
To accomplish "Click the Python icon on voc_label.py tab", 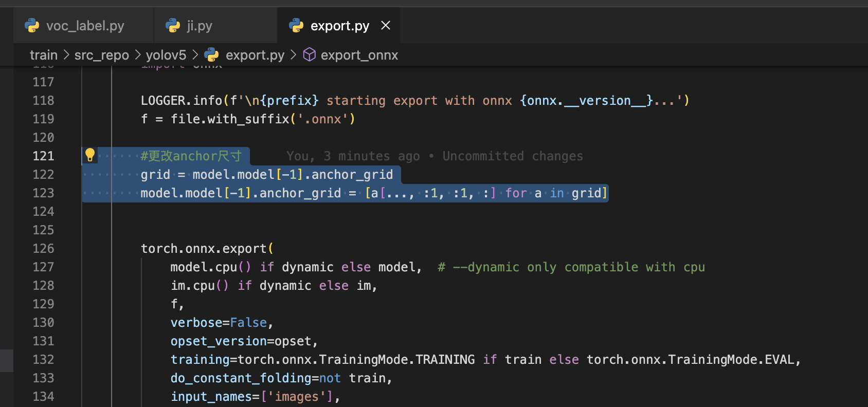I will tap(32, 26).
